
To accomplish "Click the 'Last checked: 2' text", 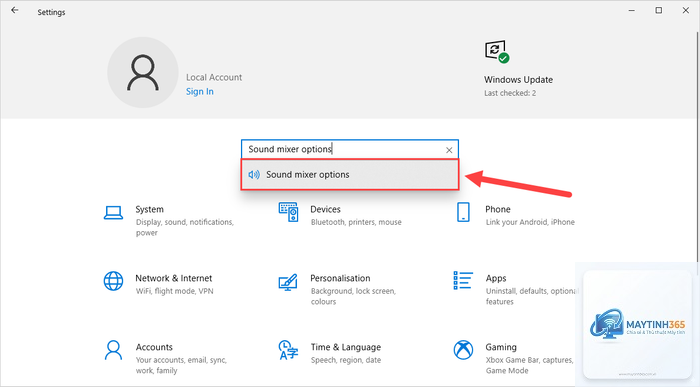I will 510,93.
